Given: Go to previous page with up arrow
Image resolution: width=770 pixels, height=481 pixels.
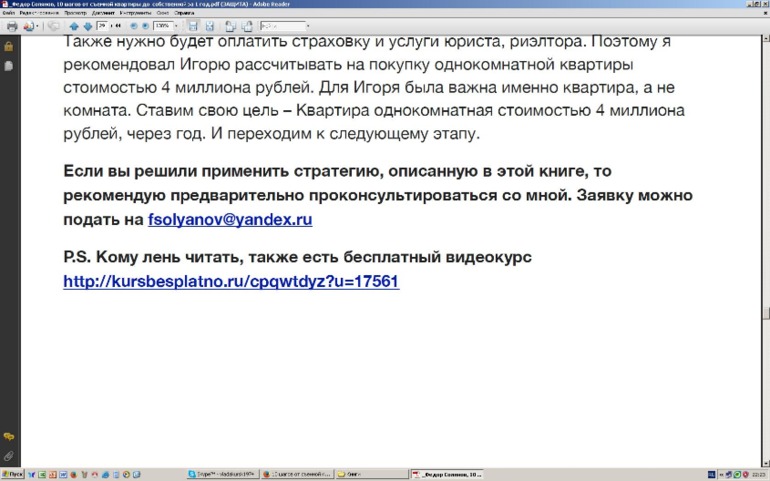Looking at the screenshot, I should (x=74, y=26).
